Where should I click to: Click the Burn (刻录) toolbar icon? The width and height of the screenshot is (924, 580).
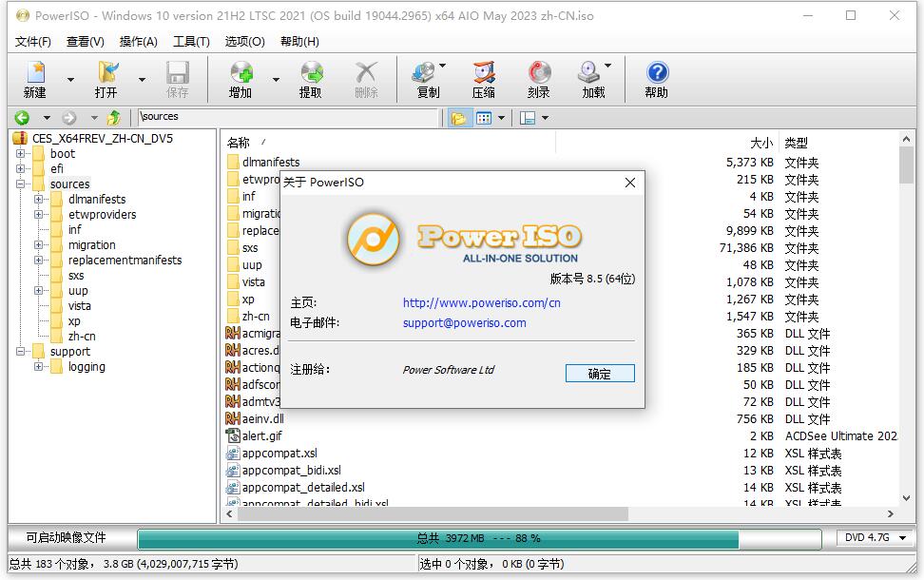click(x=539, y=72)
